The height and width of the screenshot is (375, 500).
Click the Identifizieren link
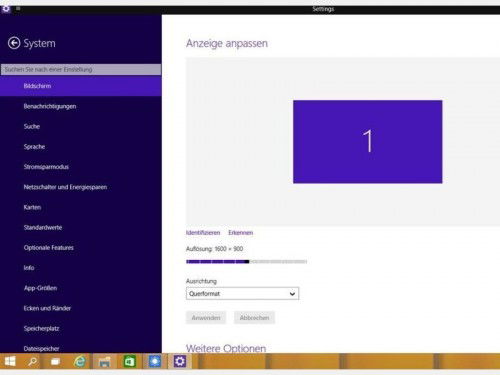click(x=203, y=233)
